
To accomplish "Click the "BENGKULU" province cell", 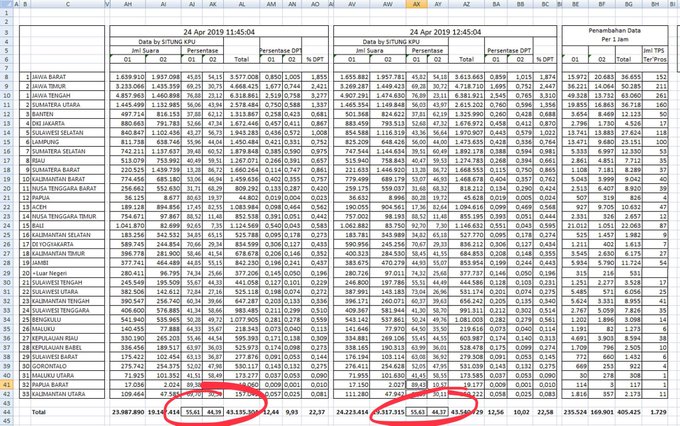I will [x=68, y=319].
